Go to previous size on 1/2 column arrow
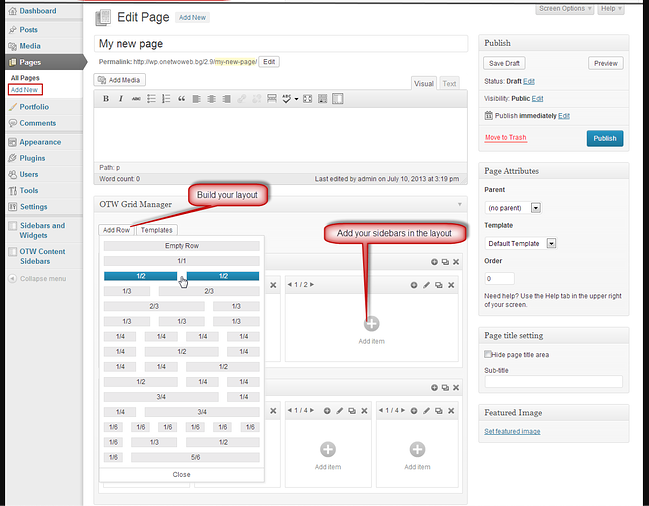The width and height of the screenshot is (649, 506). click(290, 285)
